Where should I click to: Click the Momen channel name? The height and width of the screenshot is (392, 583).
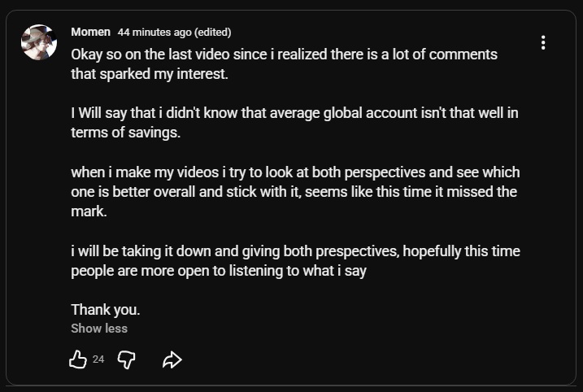coord(91,32)
